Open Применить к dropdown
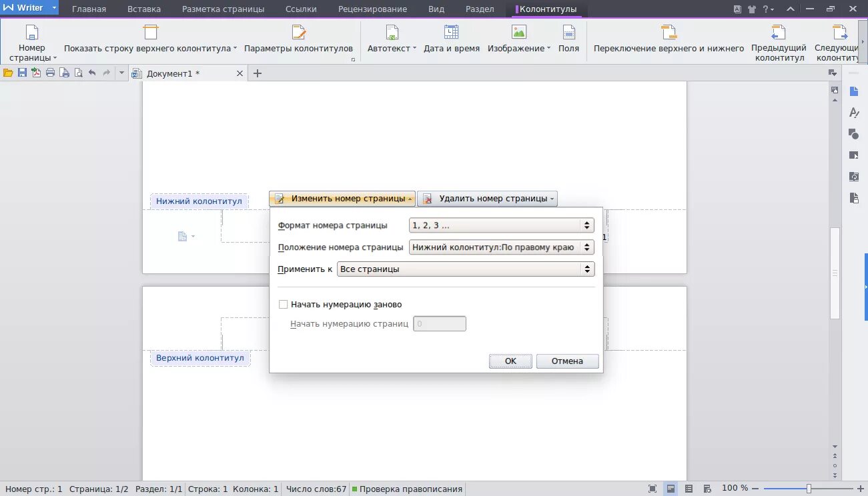 point(466,269)
